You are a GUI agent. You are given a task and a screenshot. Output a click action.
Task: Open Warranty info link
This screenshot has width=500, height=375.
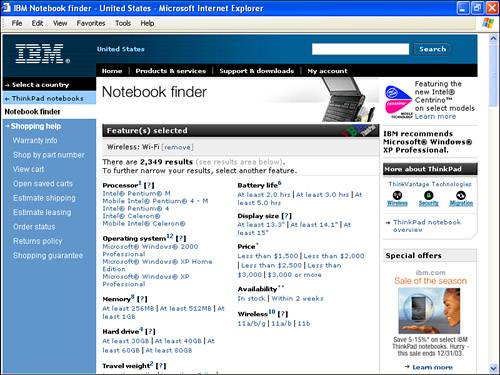coord(35,140)
